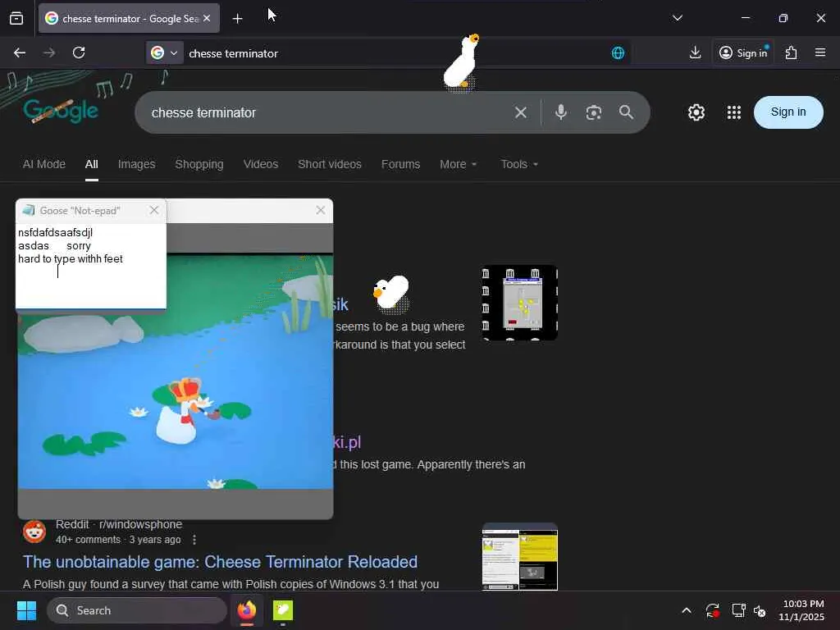
Task: Open Google quick settings gear
Action: (696, 112)
